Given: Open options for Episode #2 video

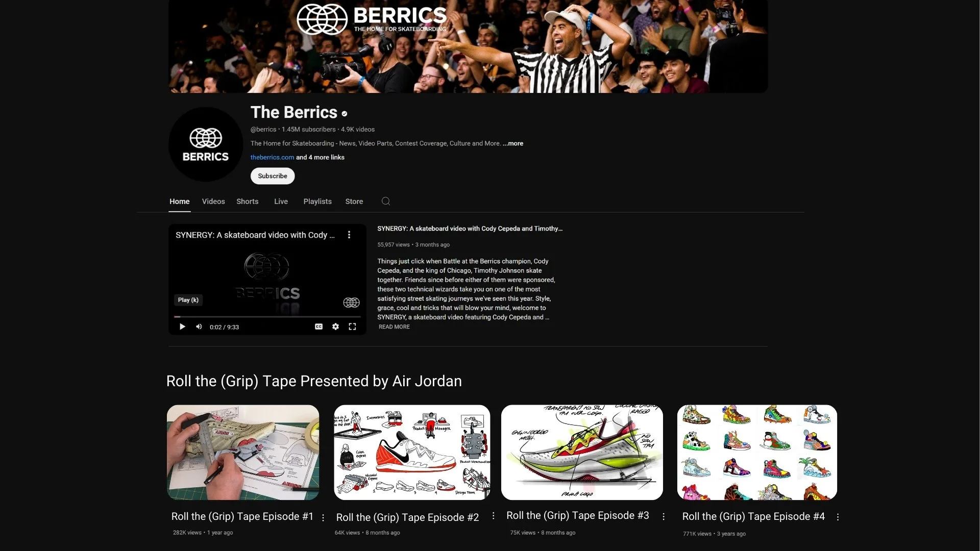Looking at the screenshot, I should [493, 516].
